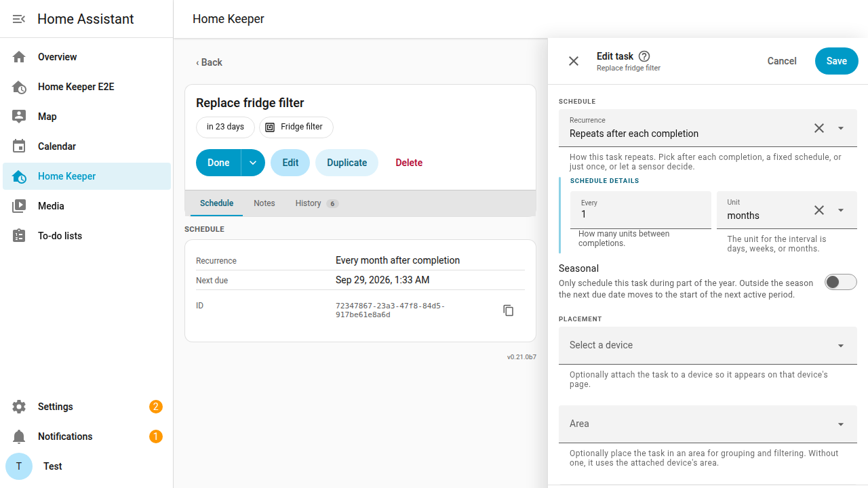Open To-do lists in the sidebar
This screenshot has height=488, width=868.
tap(87, 236)
